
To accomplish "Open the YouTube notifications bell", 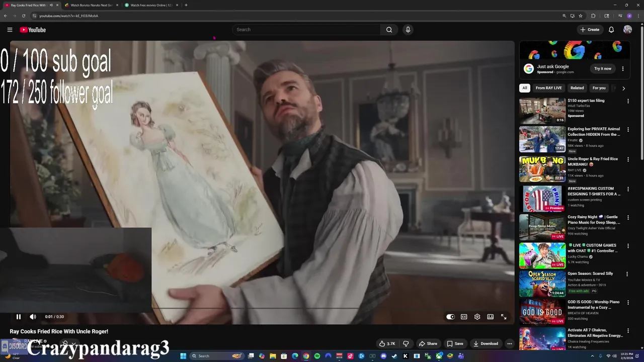I will click(611, 30).
